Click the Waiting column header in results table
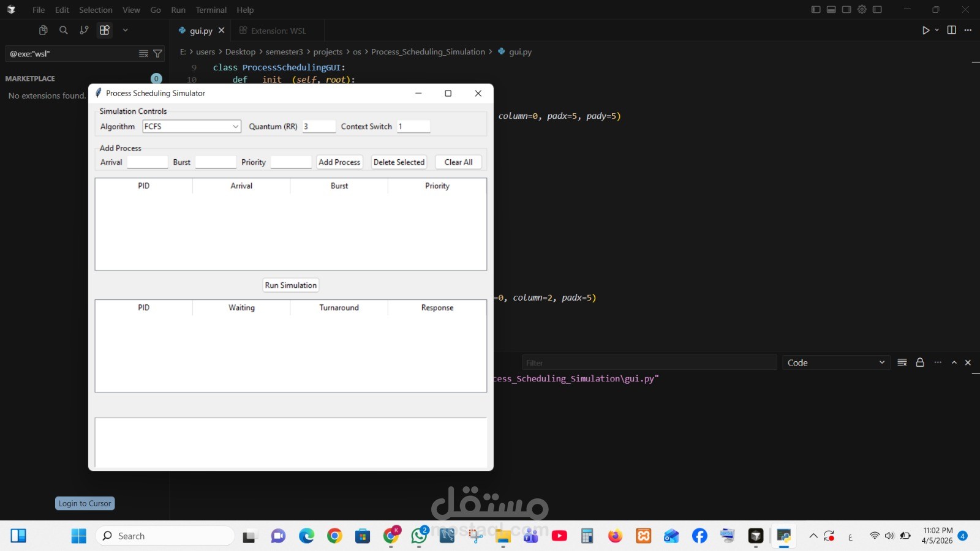 point(241,308)
